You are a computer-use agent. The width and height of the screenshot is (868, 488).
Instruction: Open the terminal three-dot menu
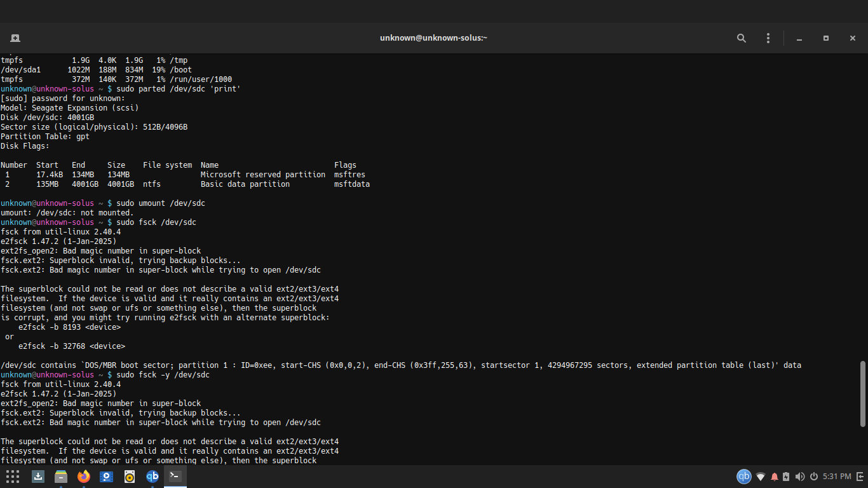pos(768,38)
